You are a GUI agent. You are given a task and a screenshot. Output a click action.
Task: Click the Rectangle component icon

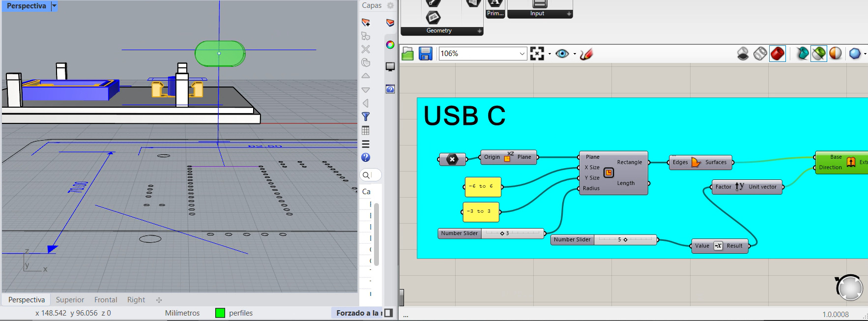point(608,173)
